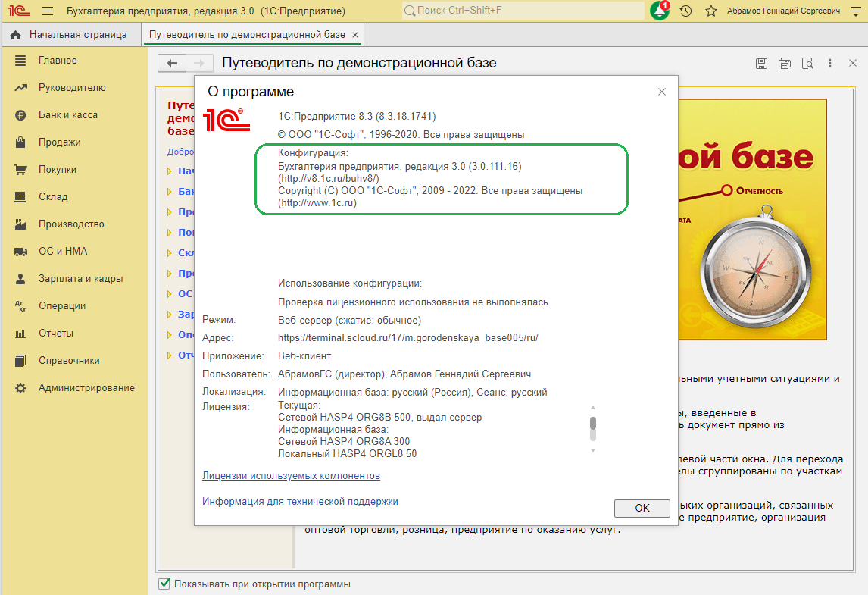This screenshot has width=868, height=595.
Task: Open print preview icon
Action: (807, 64)
